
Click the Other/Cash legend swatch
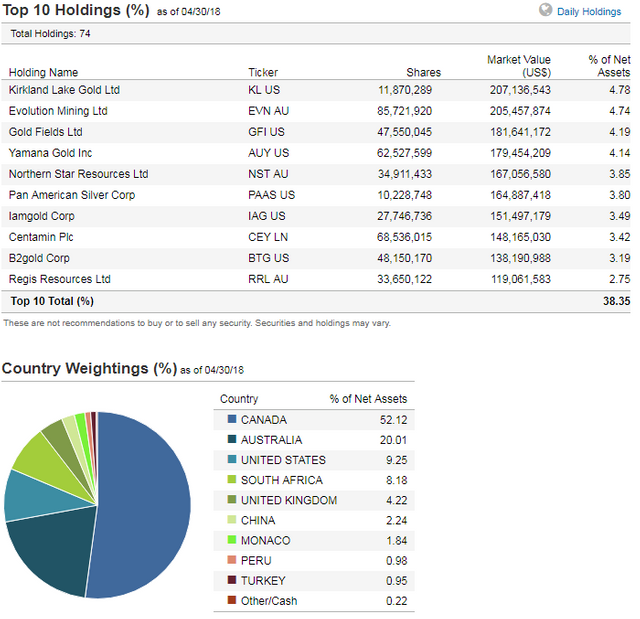231,599
